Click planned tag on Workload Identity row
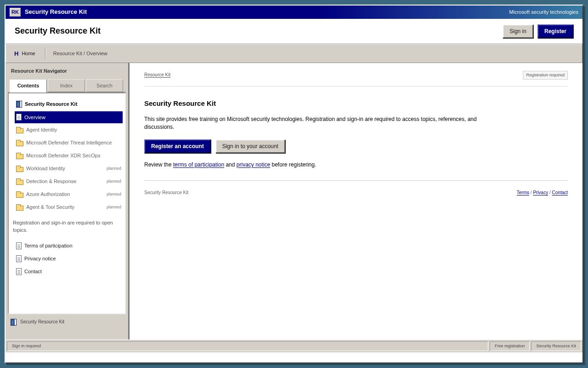This screenshot has height=368, width=588. point(114,168)
